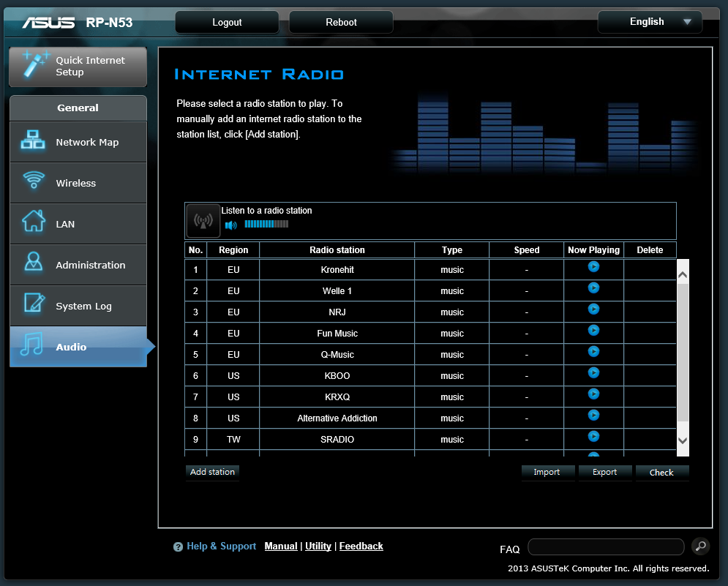Open the Feedback link
This screenshot has width=728, height=586.
pos(361,546)
